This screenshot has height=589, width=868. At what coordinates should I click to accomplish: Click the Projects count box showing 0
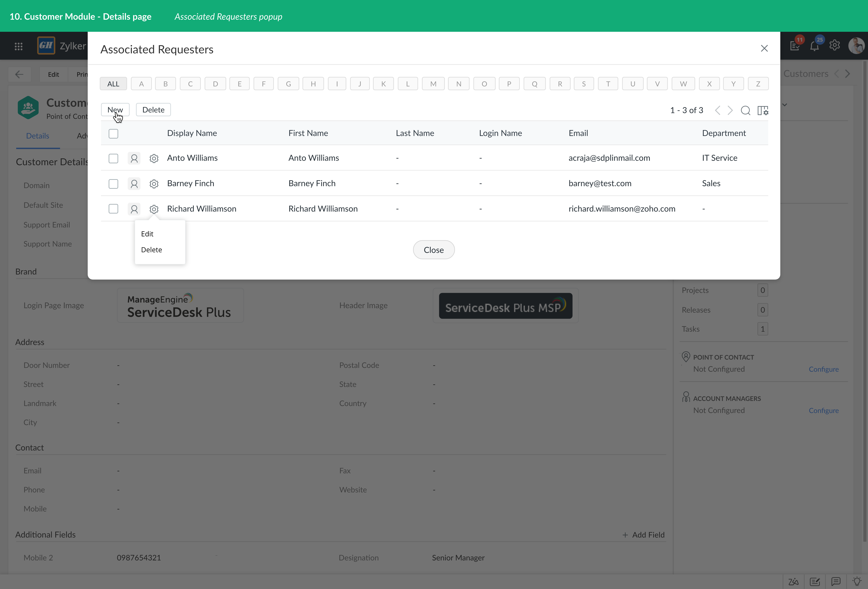[763, 290]
